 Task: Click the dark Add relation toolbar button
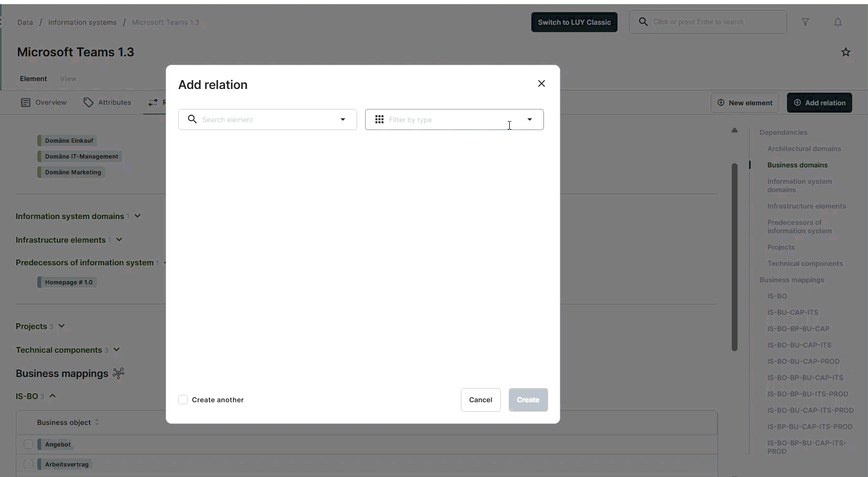coord(820,103)
